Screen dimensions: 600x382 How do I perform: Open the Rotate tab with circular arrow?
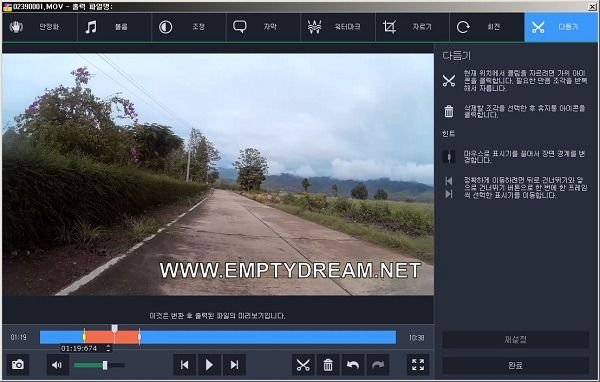coord(487,27)
